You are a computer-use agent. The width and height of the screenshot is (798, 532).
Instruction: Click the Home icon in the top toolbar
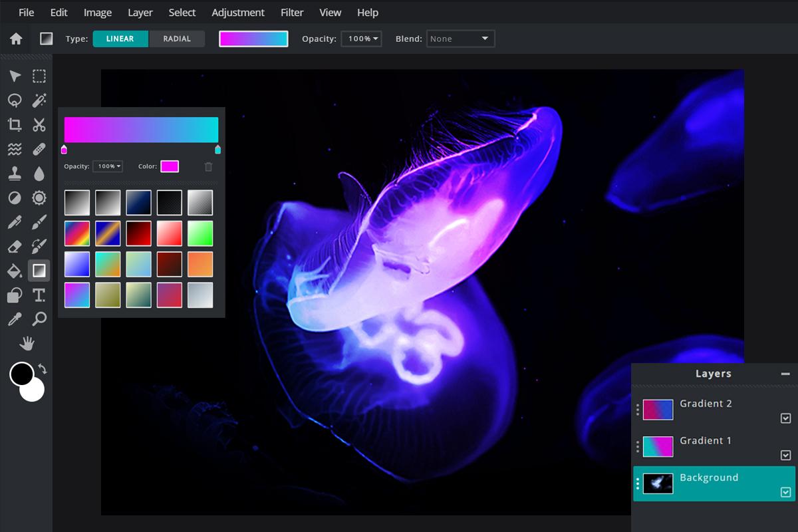[x=15, y=38]
